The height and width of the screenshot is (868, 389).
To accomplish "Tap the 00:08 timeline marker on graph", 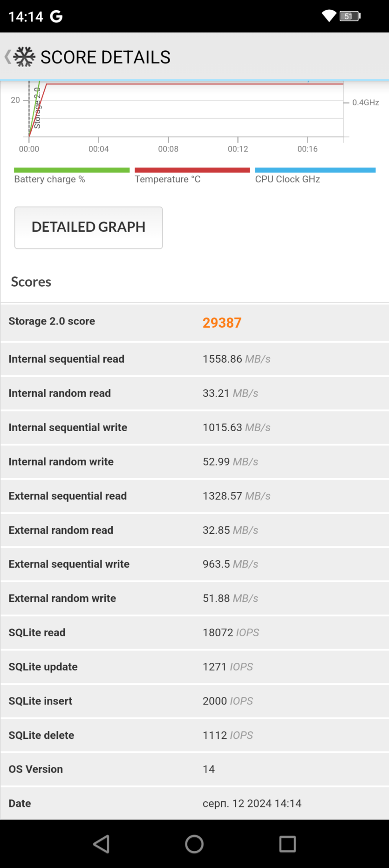I will pos(168,149).
